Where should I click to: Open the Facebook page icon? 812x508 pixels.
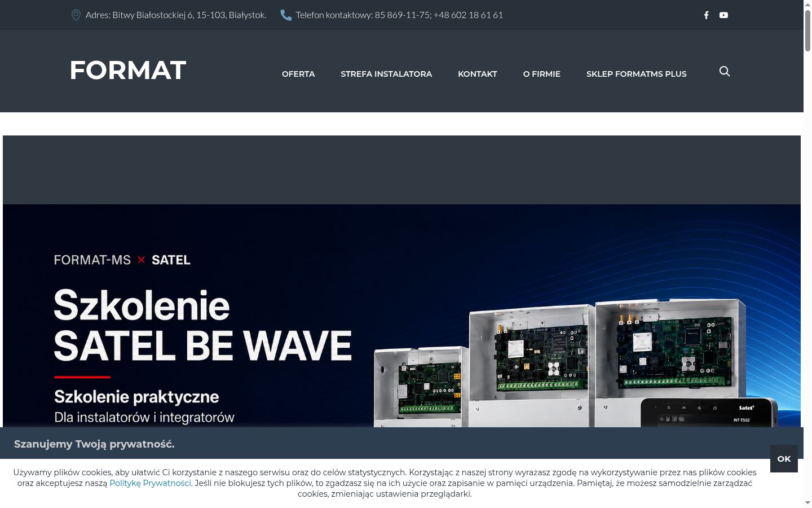(x=706, y=15)
